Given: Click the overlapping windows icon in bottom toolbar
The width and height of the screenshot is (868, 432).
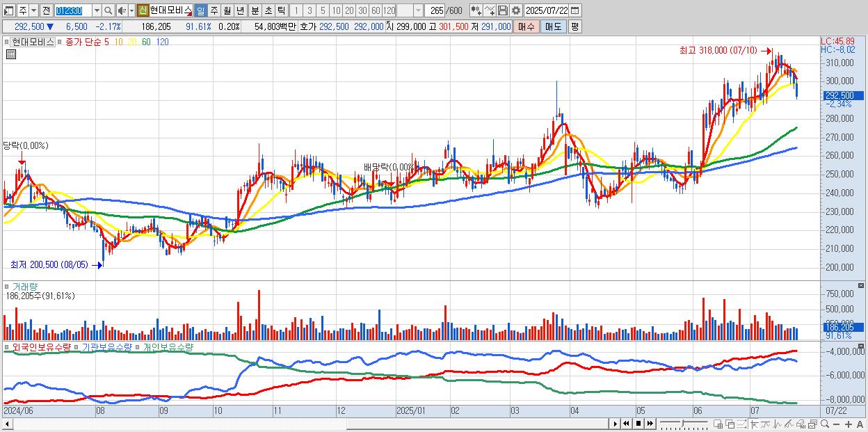Looking at the screenshot, I should point(730,424).
